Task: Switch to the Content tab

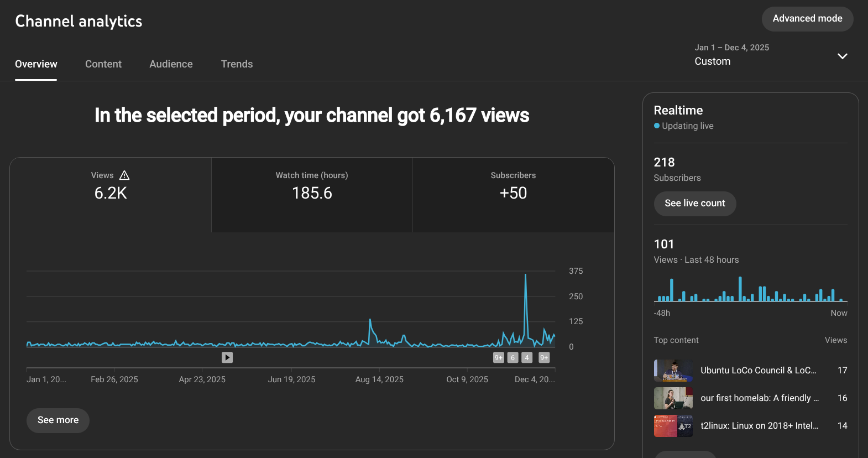Action: coord(103,64)
